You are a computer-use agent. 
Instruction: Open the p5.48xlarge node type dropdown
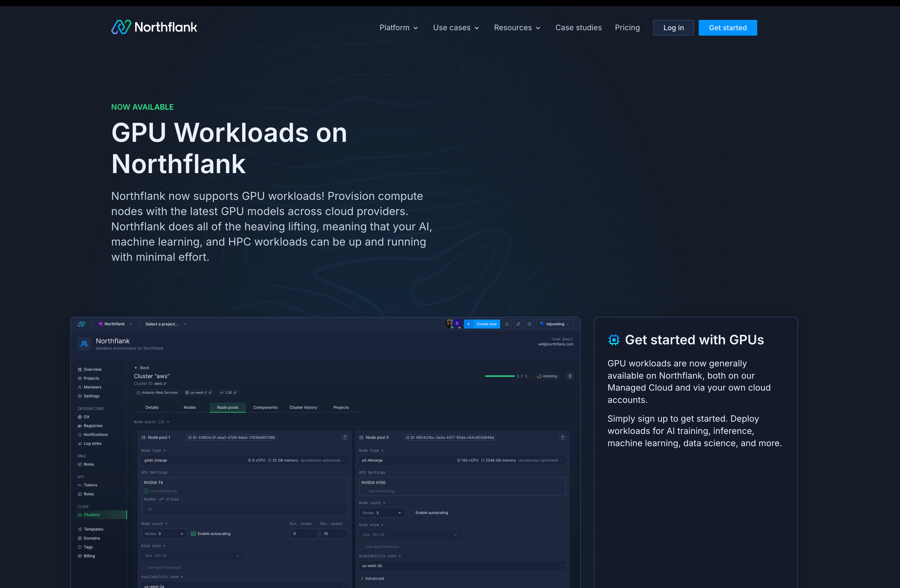pos(462,460)
